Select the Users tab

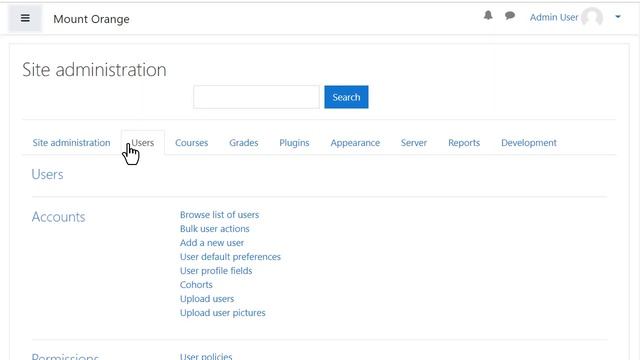pos(143,142)
